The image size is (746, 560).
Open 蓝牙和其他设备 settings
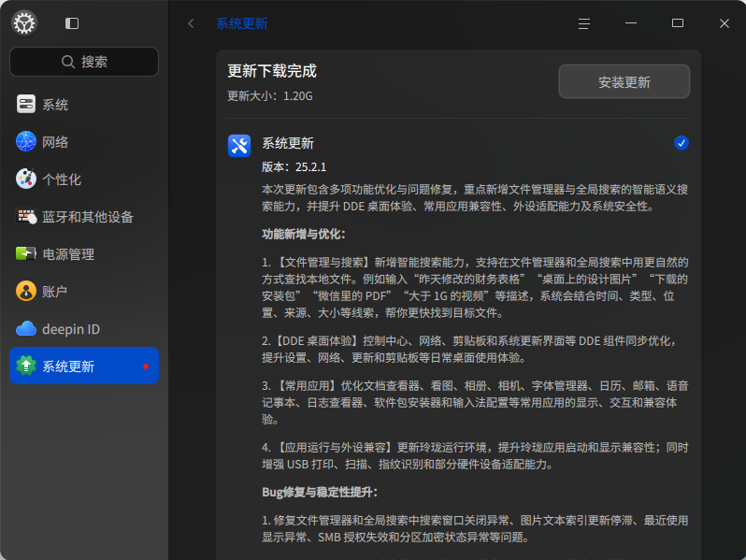pos(84,217)
